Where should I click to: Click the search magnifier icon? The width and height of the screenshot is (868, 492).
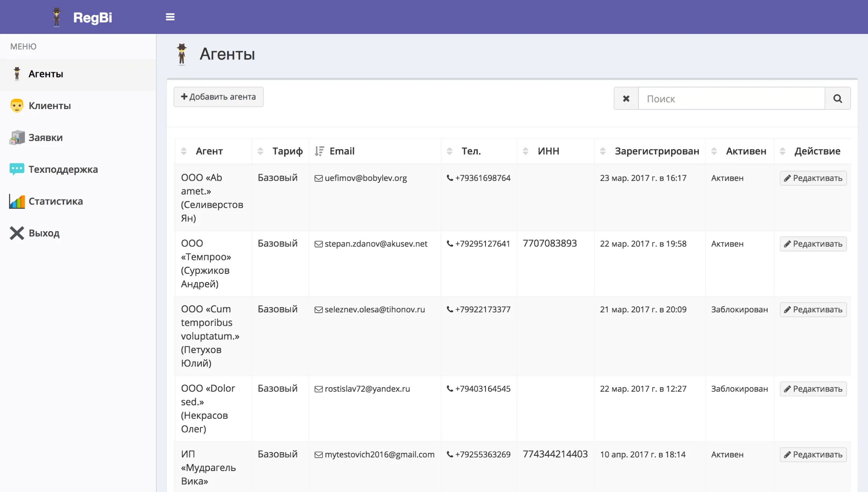[x=837, y=98]
